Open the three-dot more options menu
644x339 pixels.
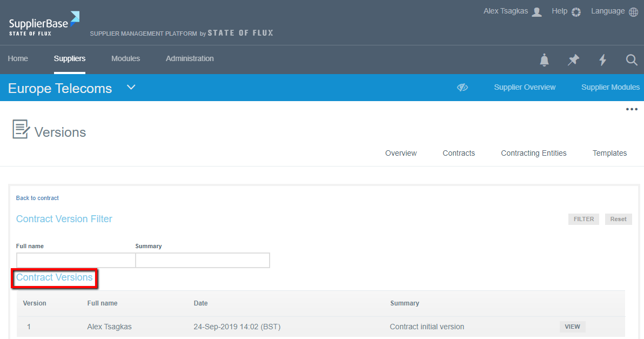coord(632,109)
